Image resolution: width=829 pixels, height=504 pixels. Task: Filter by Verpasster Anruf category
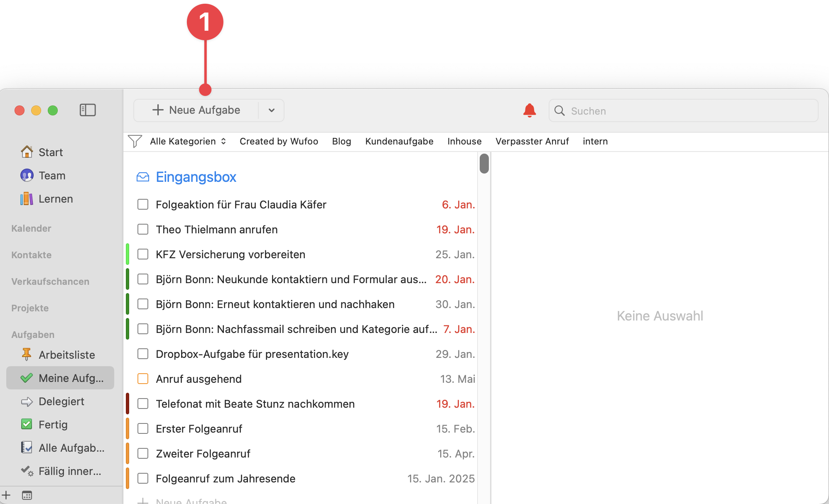pyautogui.click(x=532, y=141)
